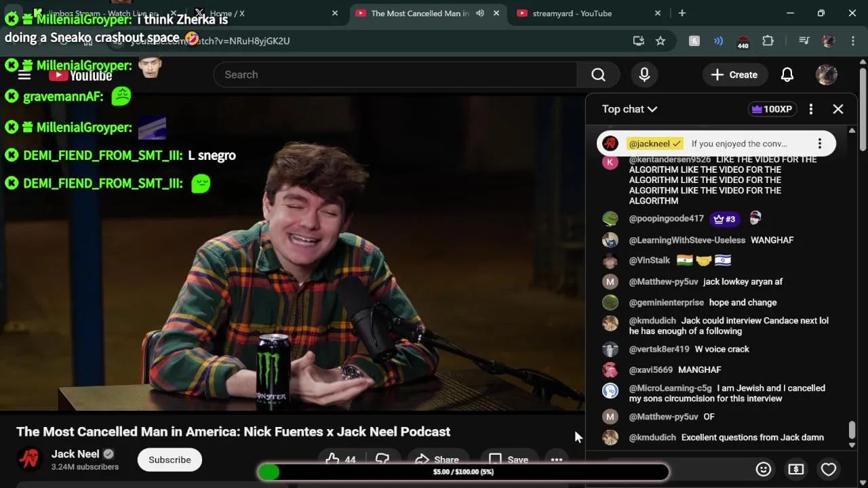Screen dimensions: 868x488
Task: Open a new browser tab
Action: click(x=682, y=13)
